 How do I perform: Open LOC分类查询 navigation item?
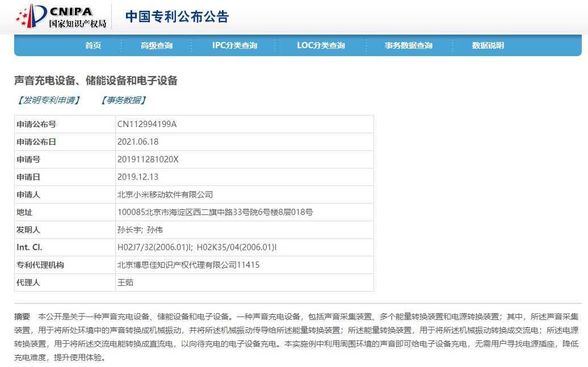[x=320, y=45]
